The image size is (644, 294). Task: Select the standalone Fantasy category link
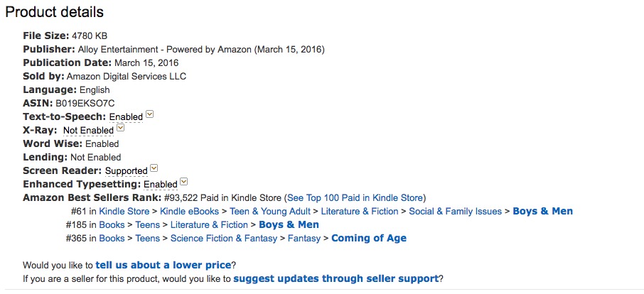point(304,238)
